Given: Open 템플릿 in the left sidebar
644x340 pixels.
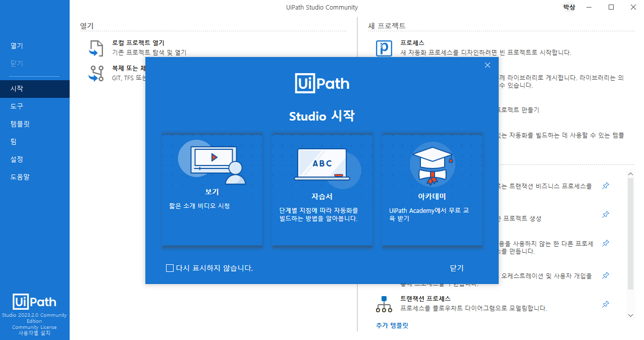Looking at the screenshot, I should [35, 124].
